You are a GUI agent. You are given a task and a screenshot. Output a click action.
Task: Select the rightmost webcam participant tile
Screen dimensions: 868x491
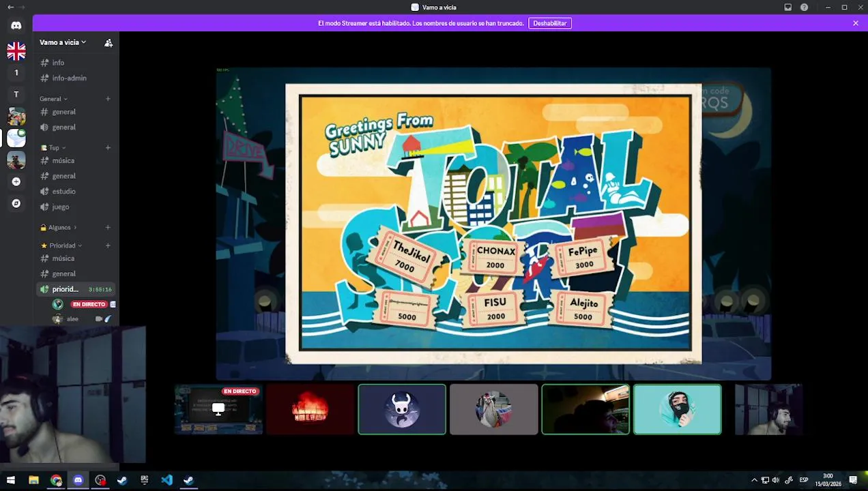[769, 409]
